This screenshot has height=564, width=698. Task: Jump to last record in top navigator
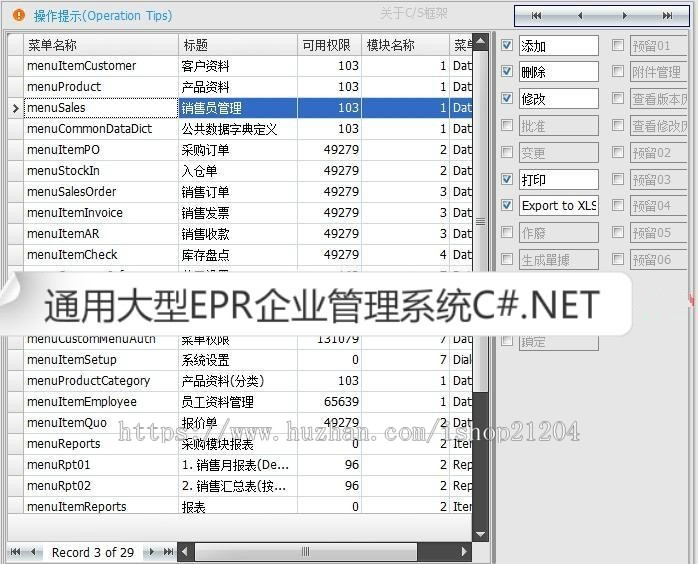pos(667,16)
